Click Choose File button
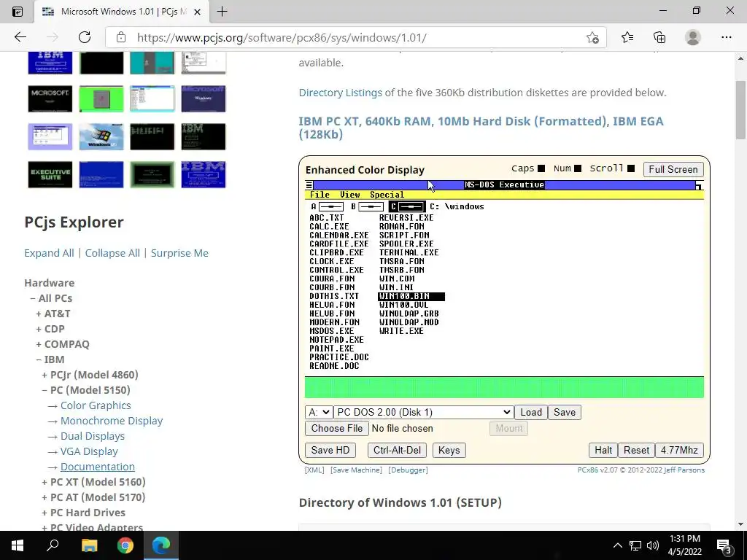Image resolution: width=747 pixels, height=560 pixels. (x=337, y=428)
